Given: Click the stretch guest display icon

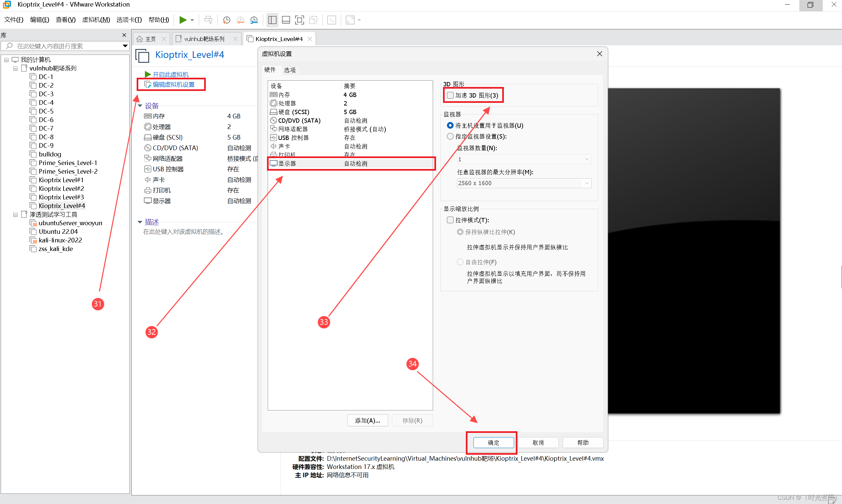Looking at the screenshot, I should click(x=350, y=20).
